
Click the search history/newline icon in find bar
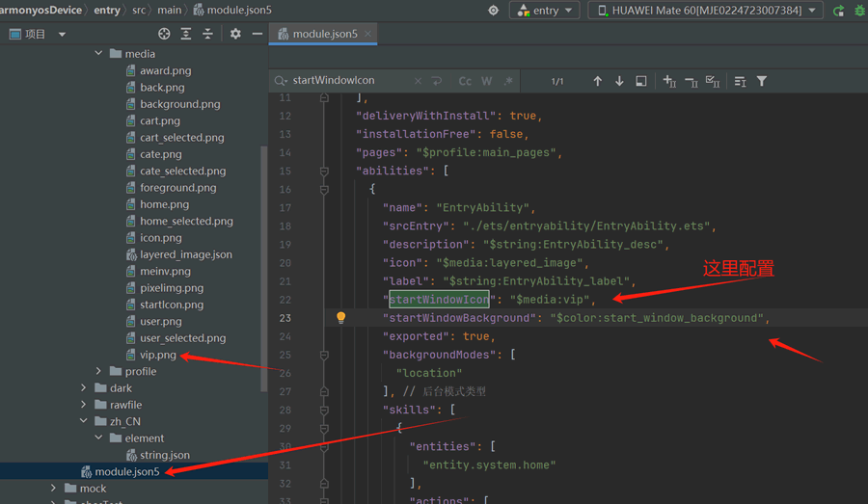click(437, 81)
